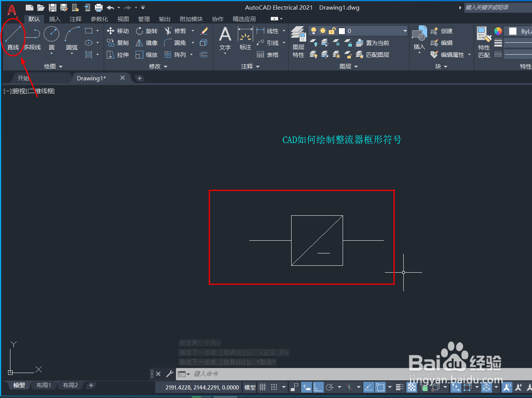Expand the 注释 (Annotation) panel
Viewport: 532px width, 398px height.
tap(250, 66)
